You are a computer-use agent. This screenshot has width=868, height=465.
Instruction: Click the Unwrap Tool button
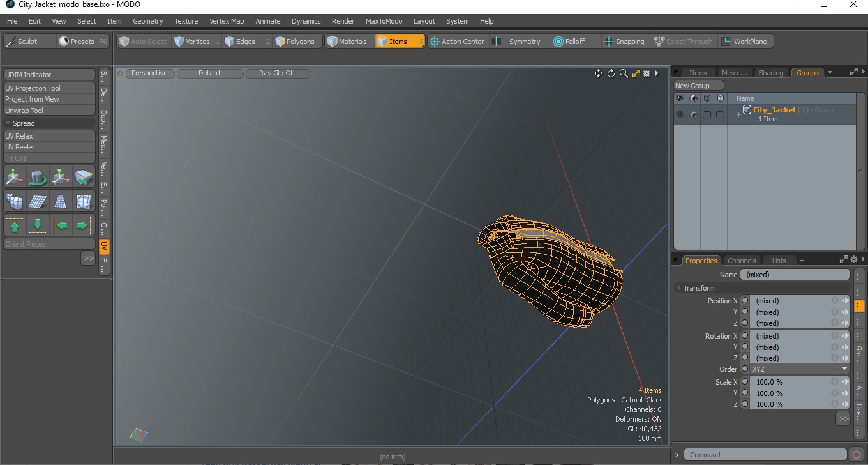tap(49, 111)
